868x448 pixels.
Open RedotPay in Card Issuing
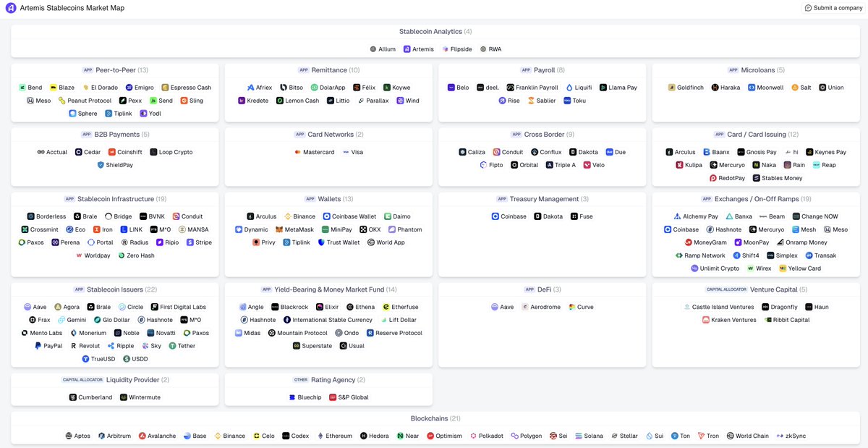[727, 178]
